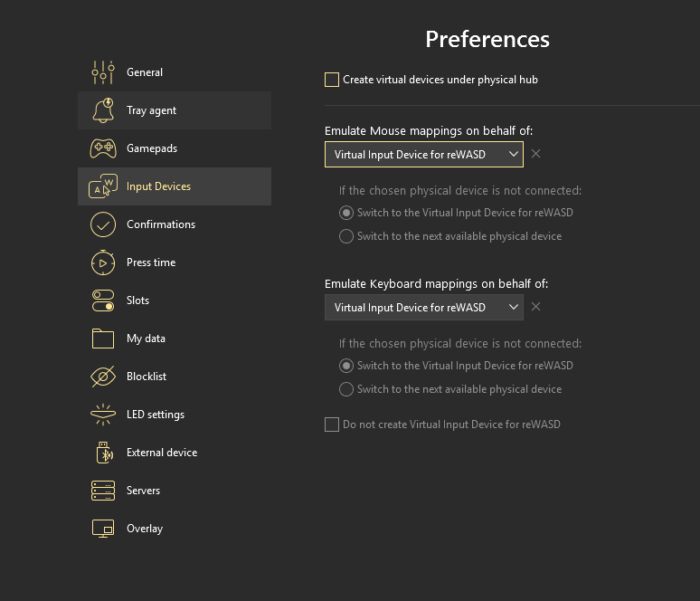The height and width of the screenshot is (601, 700).
Task: Select the LED settings light icon
Action: (x=103, y=415)
